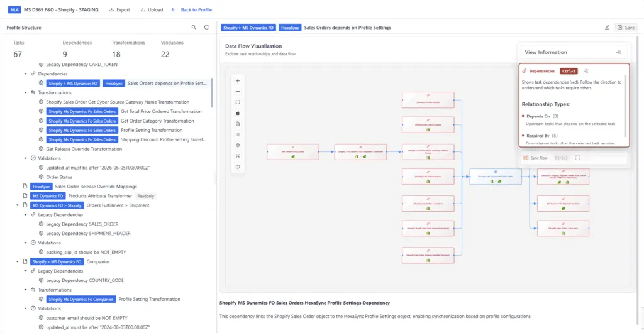Open the help icon in graph toolbar

pyautogui.click(x=238, y=166)
